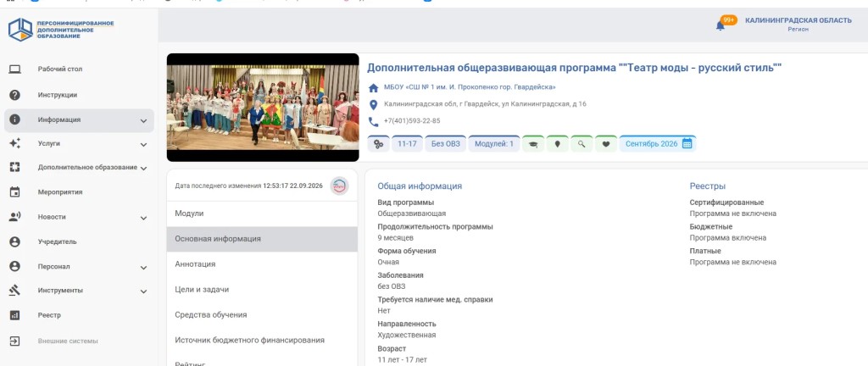The image size is (868, 366).
Task: Click the phone number +7(401)593-22-85
Action: pyautogui.click(x=412, y=121)
